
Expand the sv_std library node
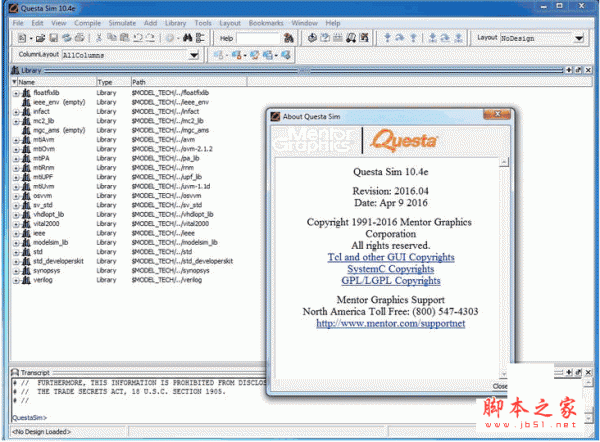click(16, 206)
